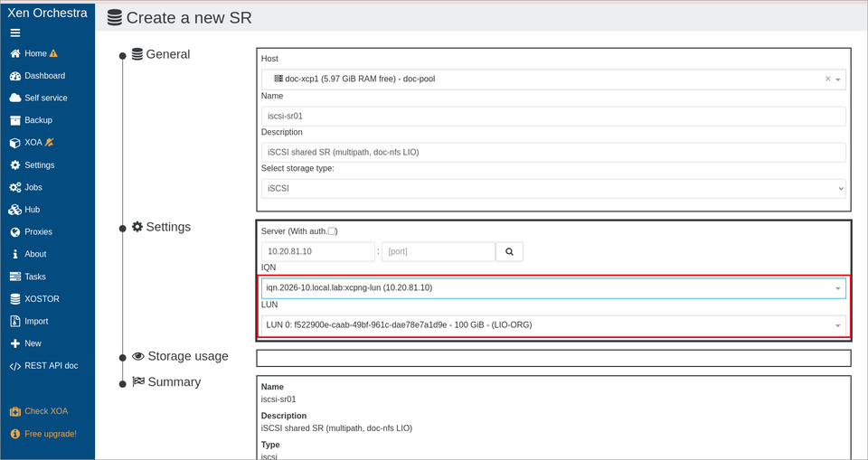The image size is (868, 460).
Task: Click the Storage usage heading text
Action: click(x=188, y=356)
